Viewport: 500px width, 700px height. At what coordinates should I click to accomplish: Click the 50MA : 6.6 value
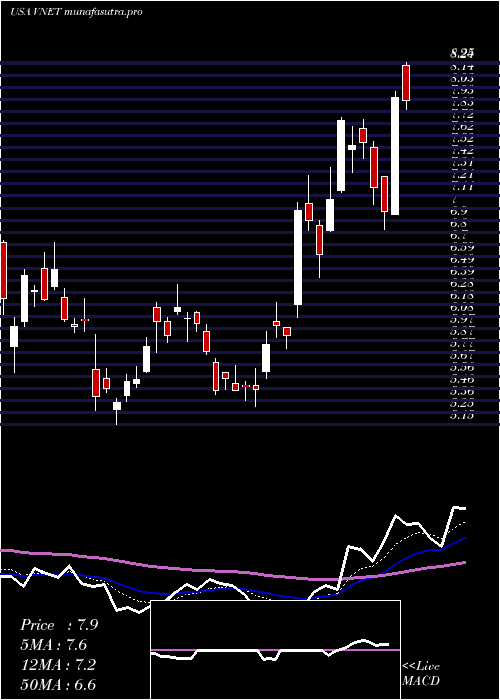58,685
